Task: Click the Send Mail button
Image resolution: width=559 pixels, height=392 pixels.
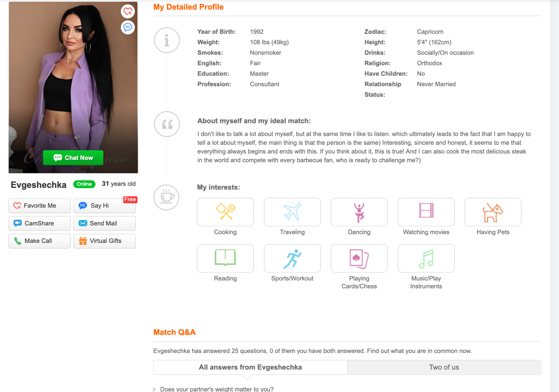Action: tap(104, 223)
